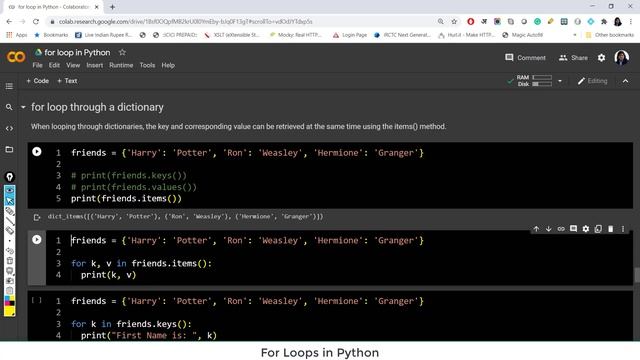The width and height of the screenshot is (640, 360).
Task: Open the Edit menu
Action: coord(54,65)
